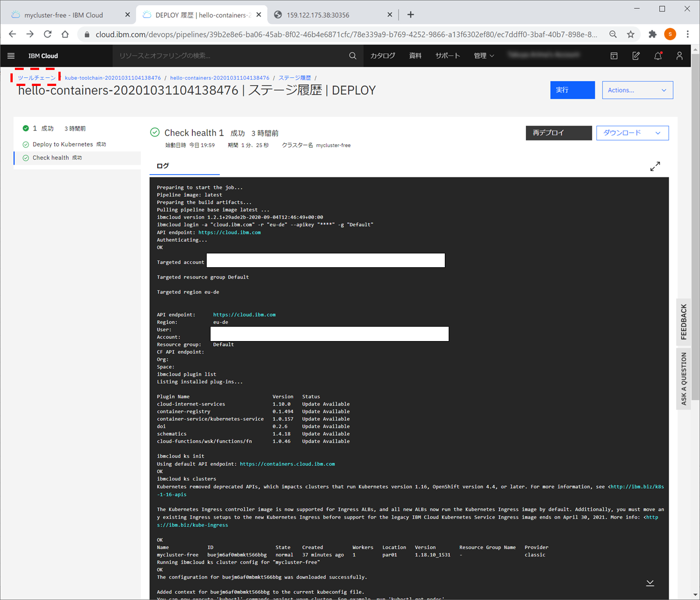The width and height of the screenshot is (700, 600).
Task: Open the IBM Cloud hamburger navigation menu
Action: pos(11,56)
